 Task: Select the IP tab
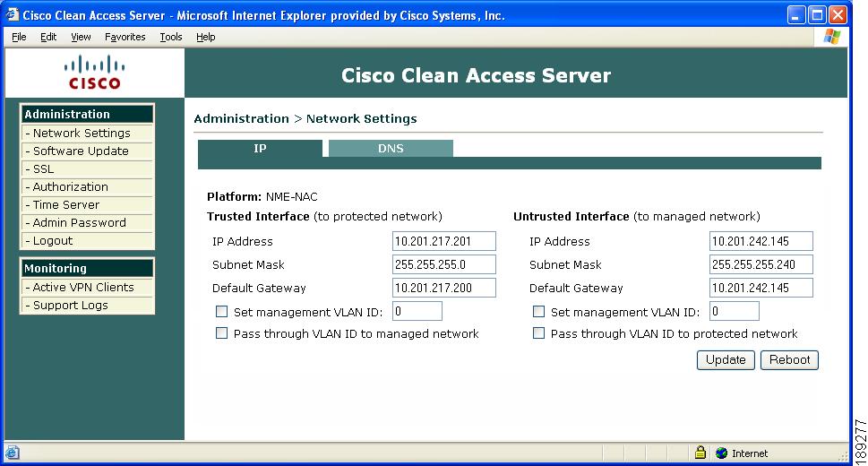point(260,149)
